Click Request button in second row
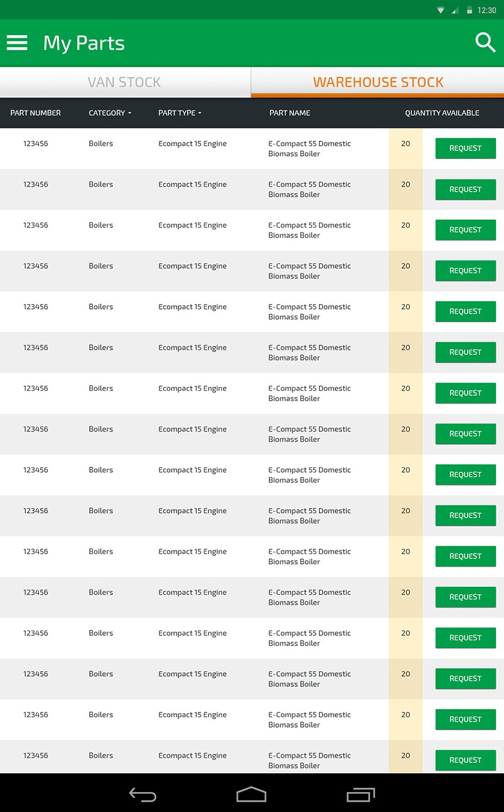The image size is (504, 812). point(465,189)
